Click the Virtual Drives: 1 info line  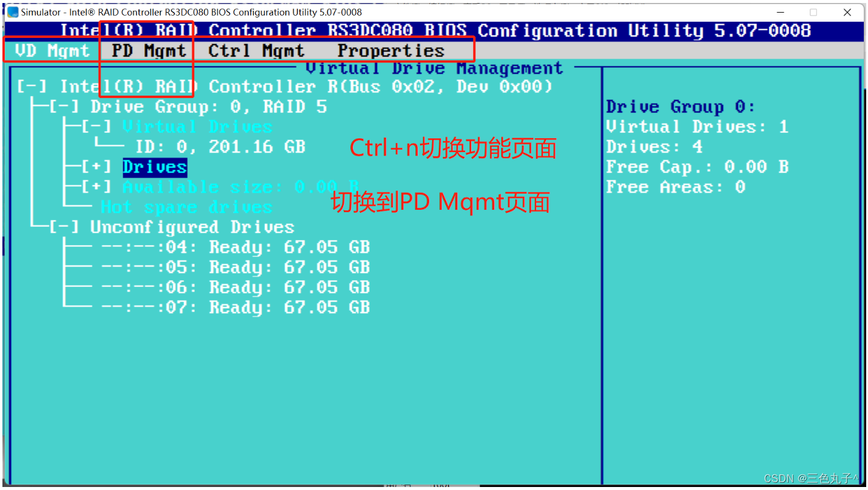697,127
